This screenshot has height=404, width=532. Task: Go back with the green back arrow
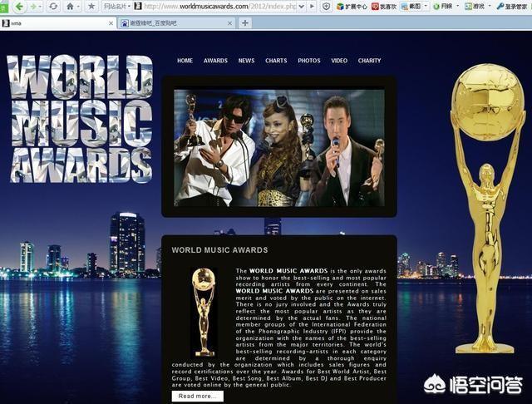tap(19, 6)
